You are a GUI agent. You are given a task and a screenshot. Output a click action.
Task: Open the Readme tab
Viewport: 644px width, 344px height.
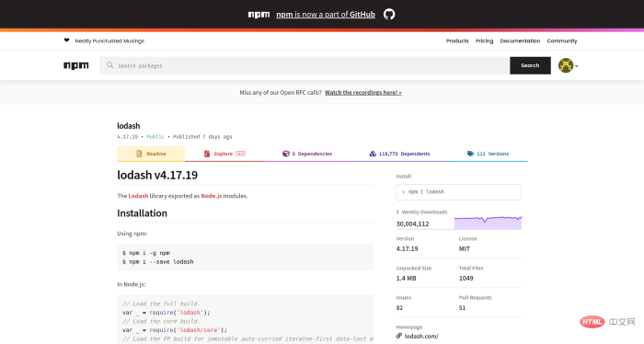coord(151,154)
